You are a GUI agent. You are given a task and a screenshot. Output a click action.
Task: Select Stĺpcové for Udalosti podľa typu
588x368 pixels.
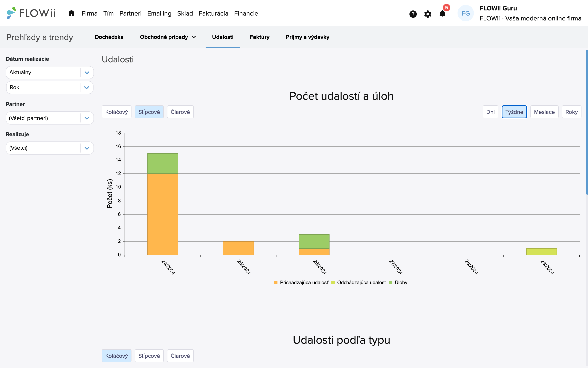149,356
